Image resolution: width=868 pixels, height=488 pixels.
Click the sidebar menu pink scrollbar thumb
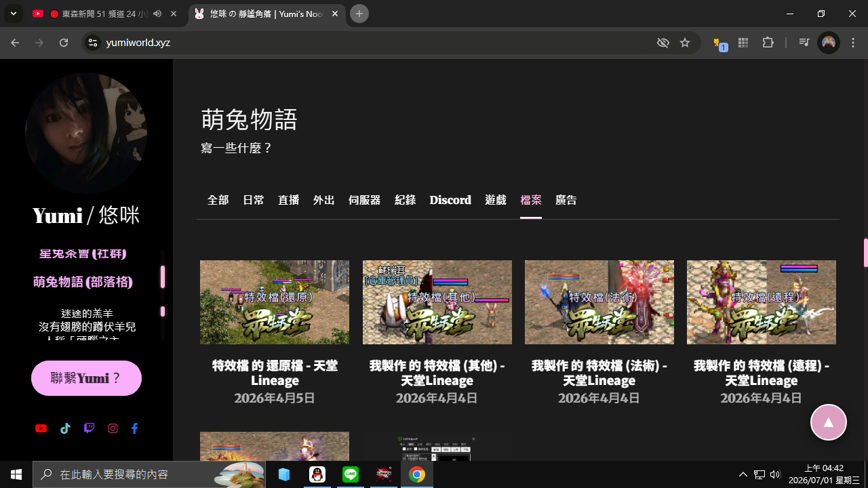click(163, 277)
